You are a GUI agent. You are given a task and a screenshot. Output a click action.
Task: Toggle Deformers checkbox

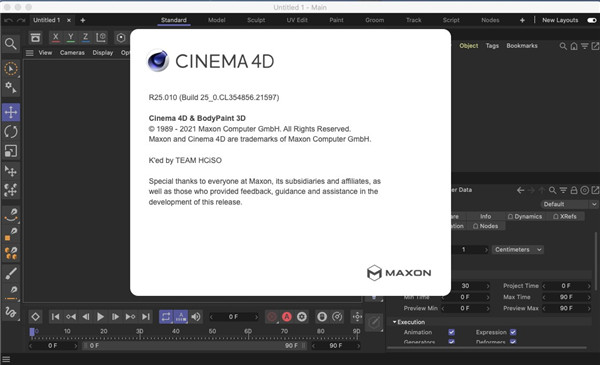click(x=513, y=342)
